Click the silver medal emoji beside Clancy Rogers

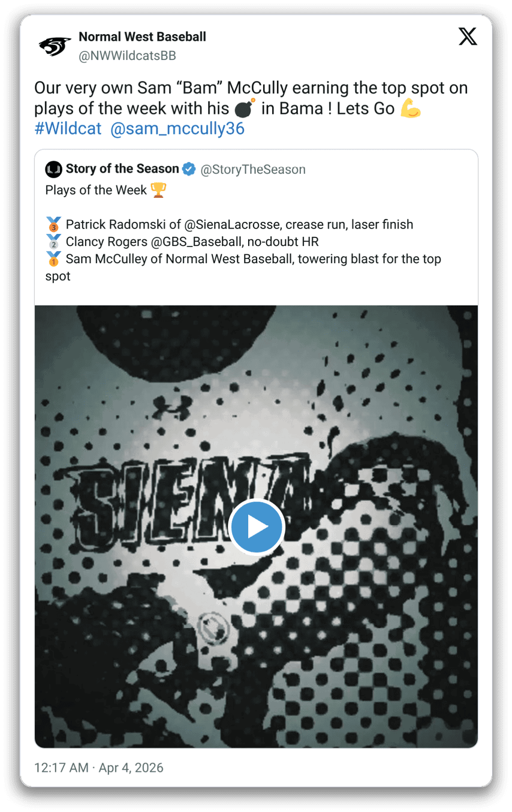[53, 242]
